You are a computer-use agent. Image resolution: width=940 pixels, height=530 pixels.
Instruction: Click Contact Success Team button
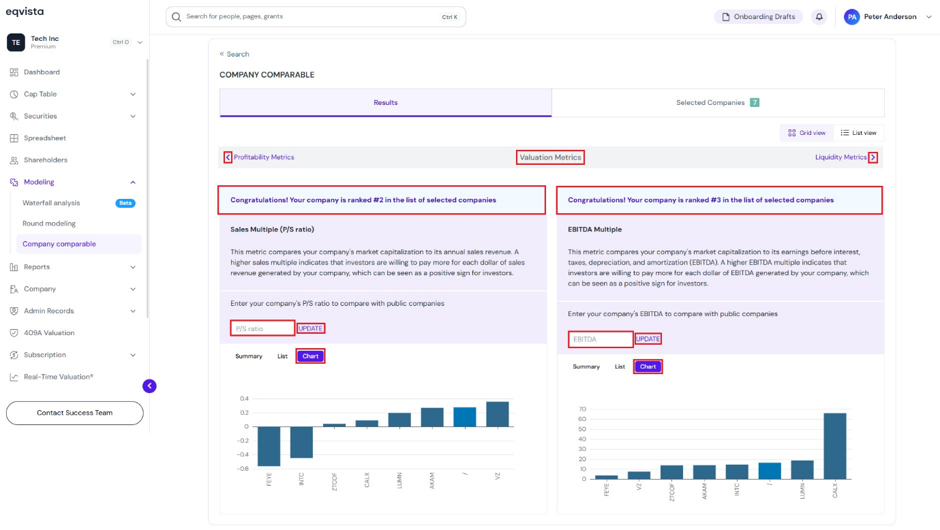point(75,413)
